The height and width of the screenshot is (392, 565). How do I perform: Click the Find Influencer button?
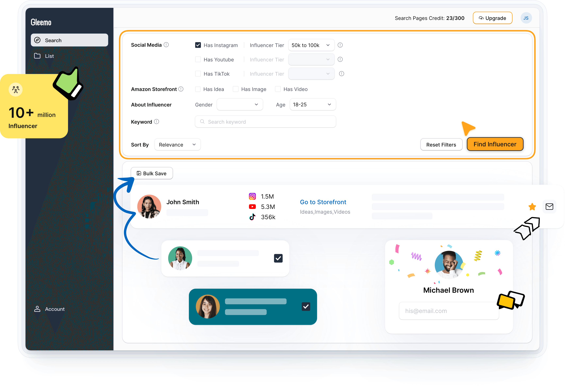pyautogui.click(x=495, y=144)
